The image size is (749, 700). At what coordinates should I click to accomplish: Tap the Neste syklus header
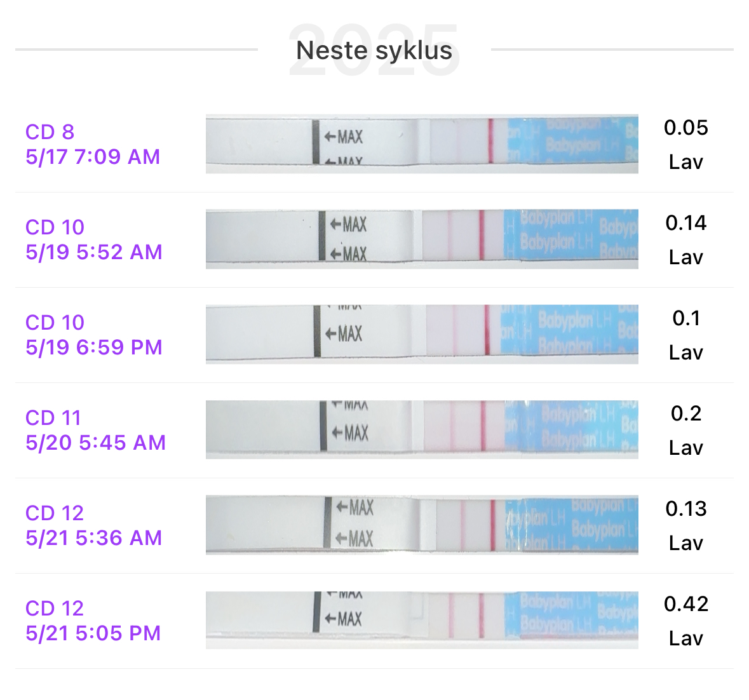(374, 50)
